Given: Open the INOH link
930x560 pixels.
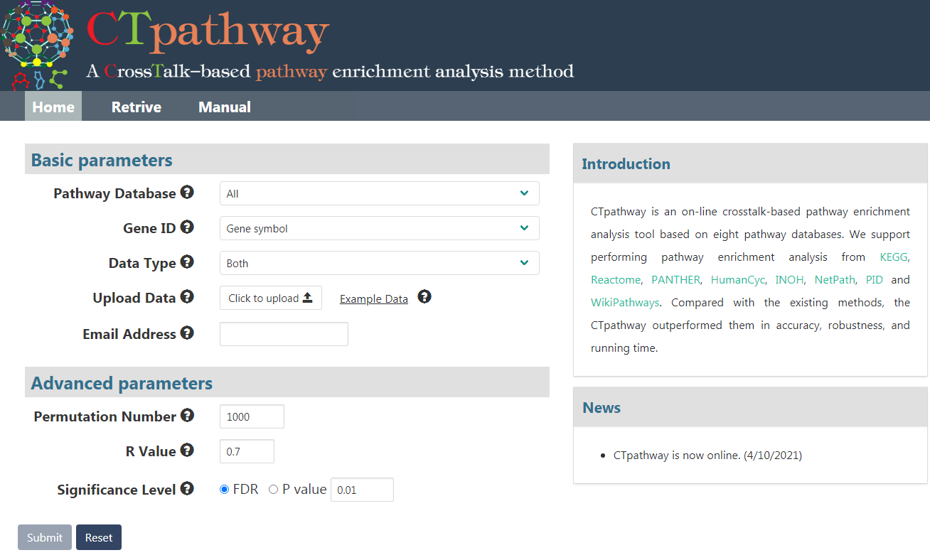Looking at the screenshot, I should 790,280.
